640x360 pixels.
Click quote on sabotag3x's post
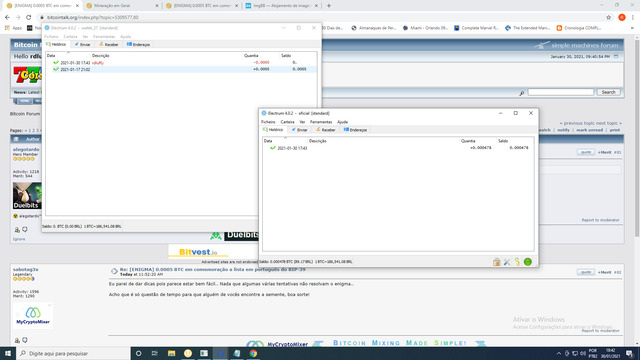(x=586, y=272)
